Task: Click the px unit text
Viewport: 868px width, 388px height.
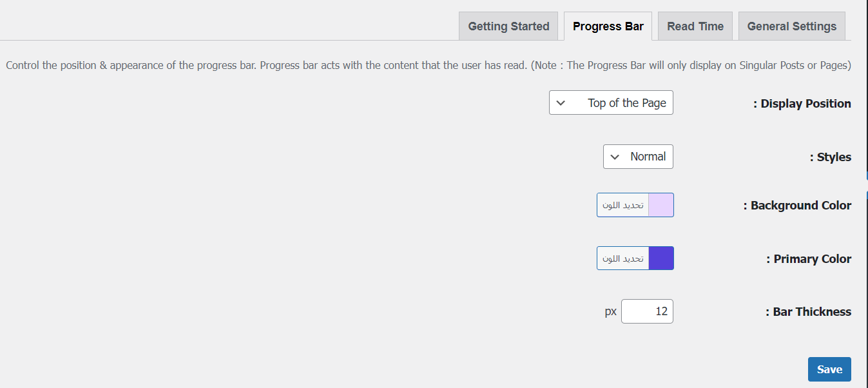Action: tap(610, 312)
